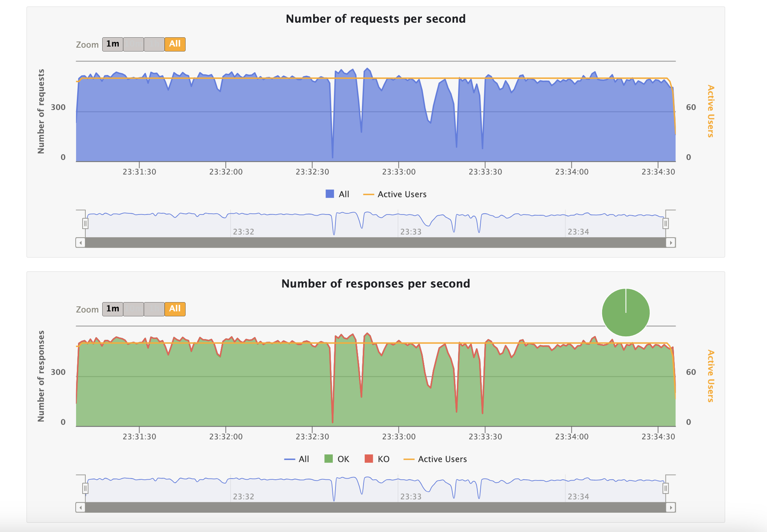Image resolution: width=767 pixels, height=532 pixels.
Task: Select 10m zoom in responses chart
Action: click(133, 309)
